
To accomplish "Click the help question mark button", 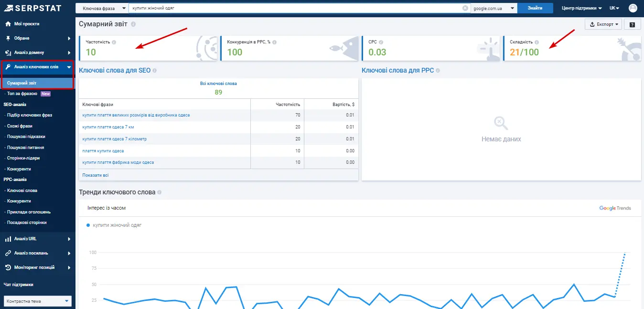I will (x=632, y=24).
